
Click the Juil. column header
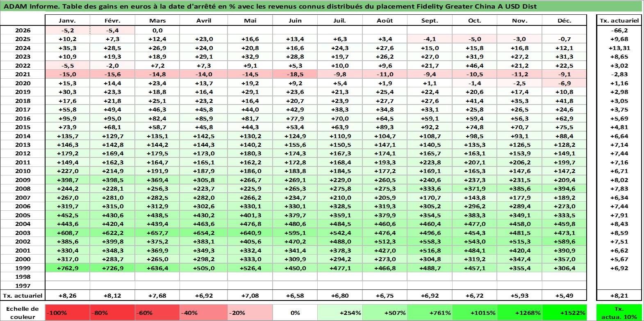[340, 20]
